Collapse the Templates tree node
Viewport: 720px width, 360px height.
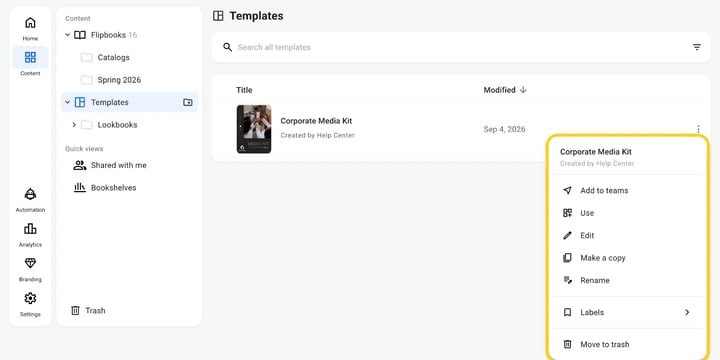click(68, 102)
